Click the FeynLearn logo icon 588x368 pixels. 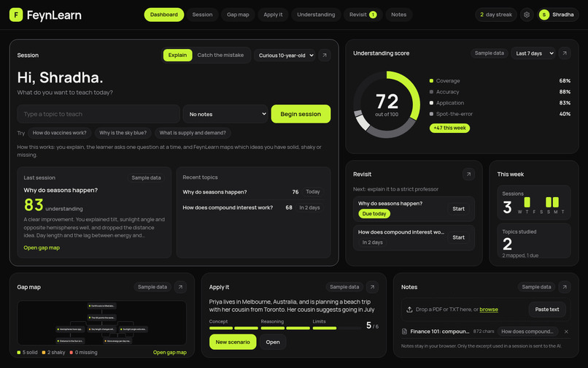pos(16,15)
